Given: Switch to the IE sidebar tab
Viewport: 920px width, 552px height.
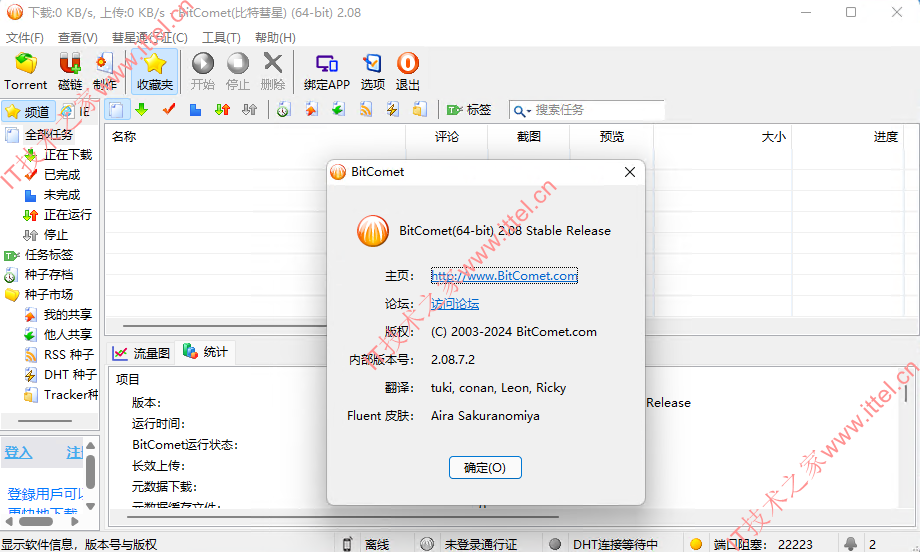Looking at the screenshot, I should [x=76, y=111].
